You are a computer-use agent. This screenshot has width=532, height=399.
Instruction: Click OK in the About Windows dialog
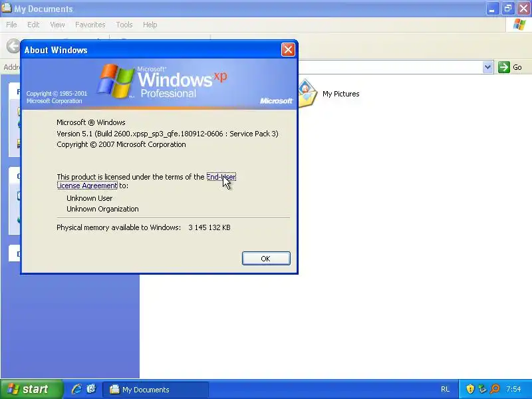[266, 259]
